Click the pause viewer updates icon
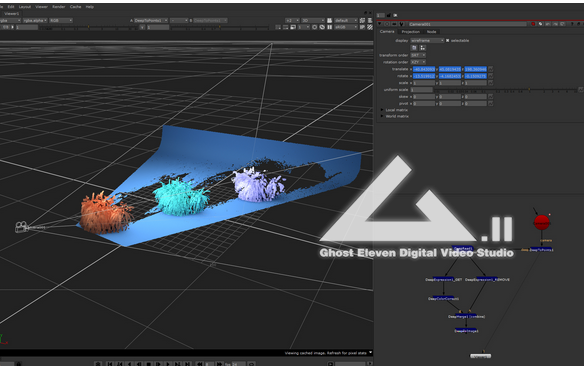The image size is (584, 366). [329, 27]
